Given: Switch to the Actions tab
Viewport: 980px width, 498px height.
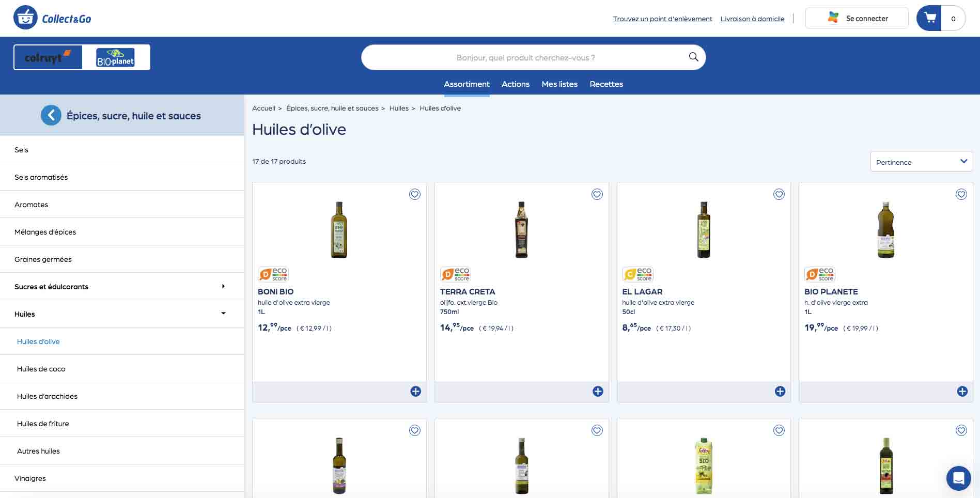Looking at the screenshot, I should click(x=515, y=84).
